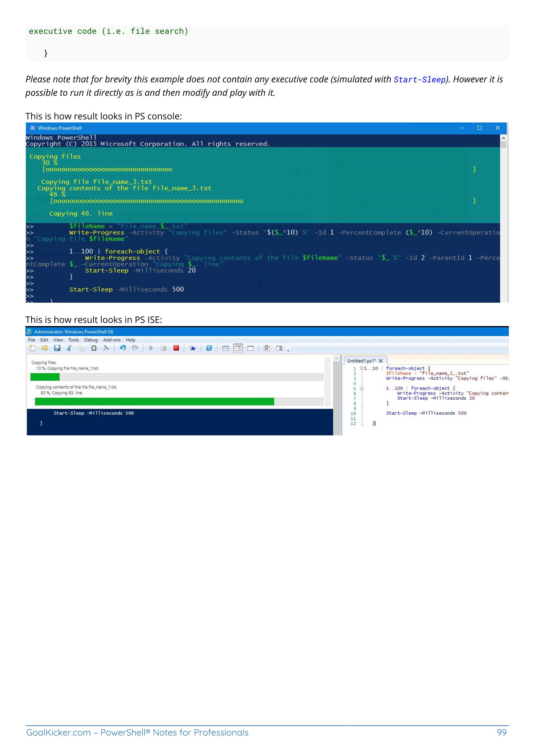Screen dimensions: 534x756
Task: Click Show Command Add-on icon in ISE
Action: pyautogui.click(x=279, y=348)
